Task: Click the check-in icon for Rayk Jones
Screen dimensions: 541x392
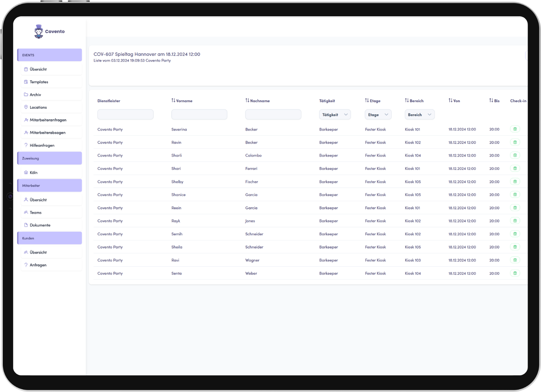Action: point(515,221)
